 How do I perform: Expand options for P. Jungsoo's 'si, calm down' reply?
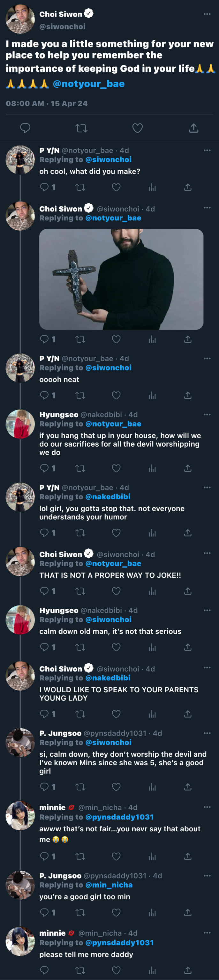[207, 733]
